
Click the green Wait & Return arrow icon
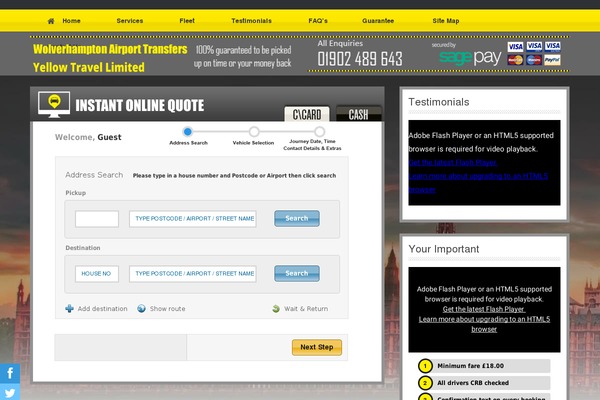tap(276, 309)
